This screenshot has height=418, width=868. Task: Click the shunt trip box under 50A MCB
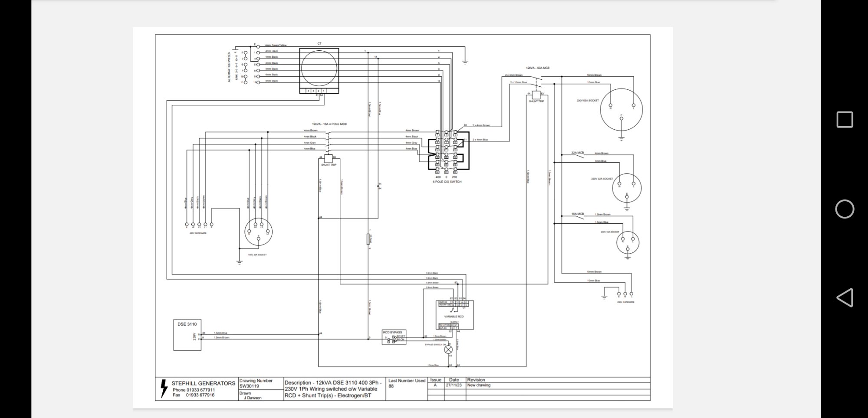tap(536, 95)
